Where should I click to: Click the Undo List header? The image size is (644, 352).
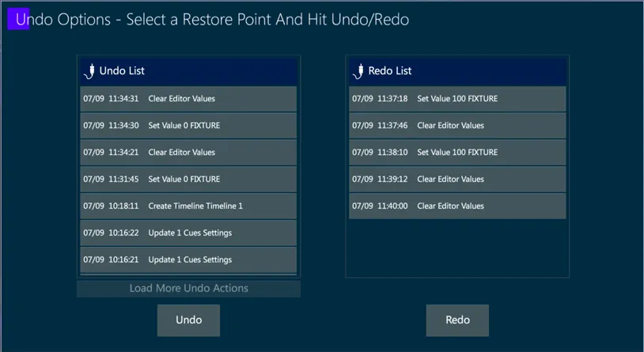[188, 71]
